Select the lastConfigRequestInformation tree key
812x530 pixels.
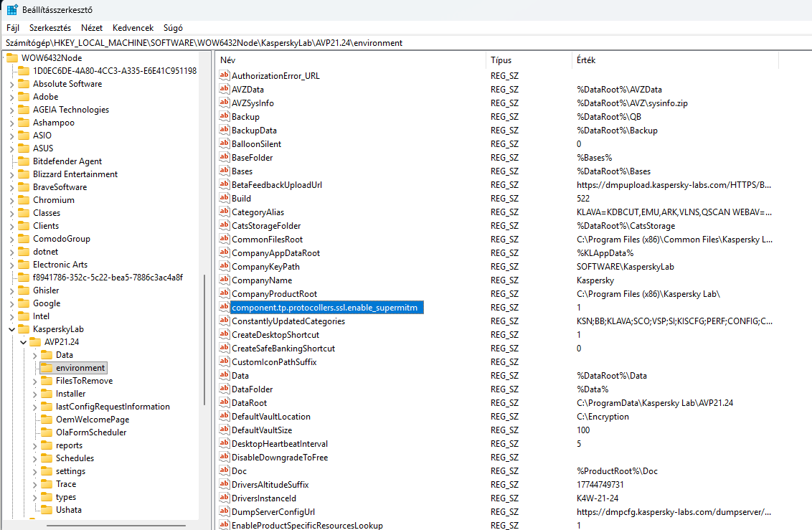pyautogui.click(x=113, y=407)
